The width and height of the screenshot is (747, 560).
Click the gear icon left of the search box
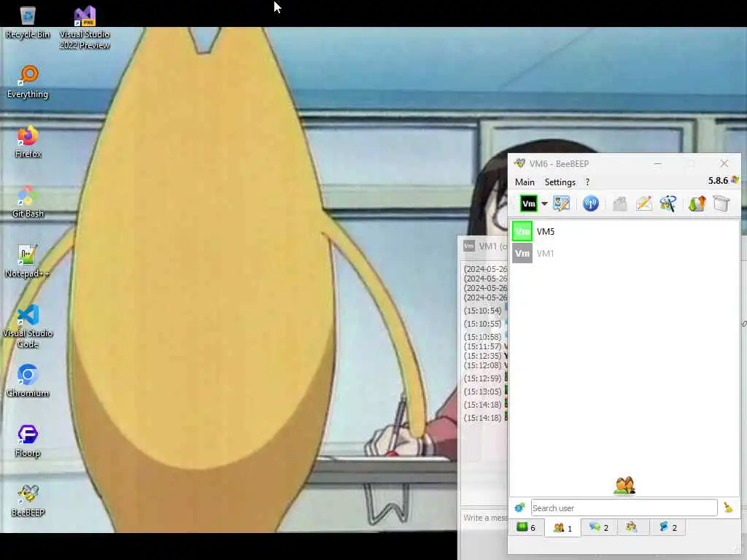[x=519, y=507]
